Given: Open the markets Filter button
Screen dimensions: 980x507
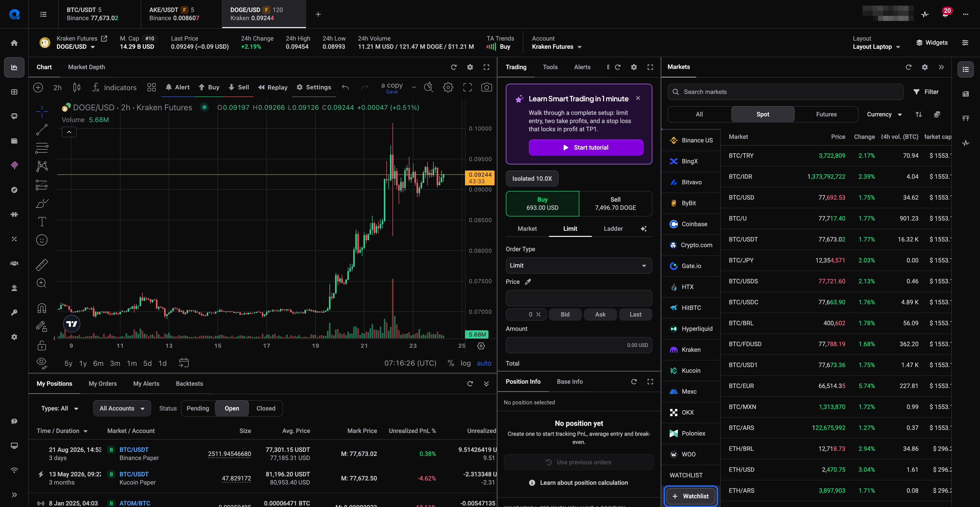Looking at the screenshot, I should [x=926, y=92].
